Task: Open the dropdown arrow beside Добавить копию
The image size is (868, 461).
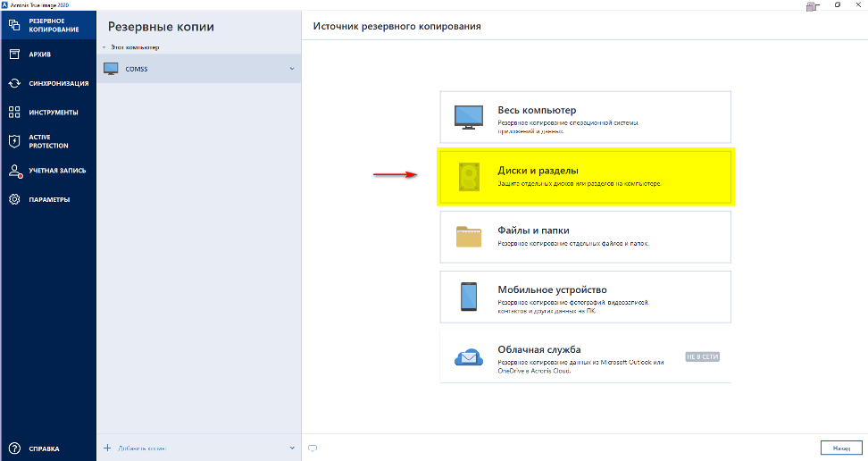Action: (x=291, y=448)
